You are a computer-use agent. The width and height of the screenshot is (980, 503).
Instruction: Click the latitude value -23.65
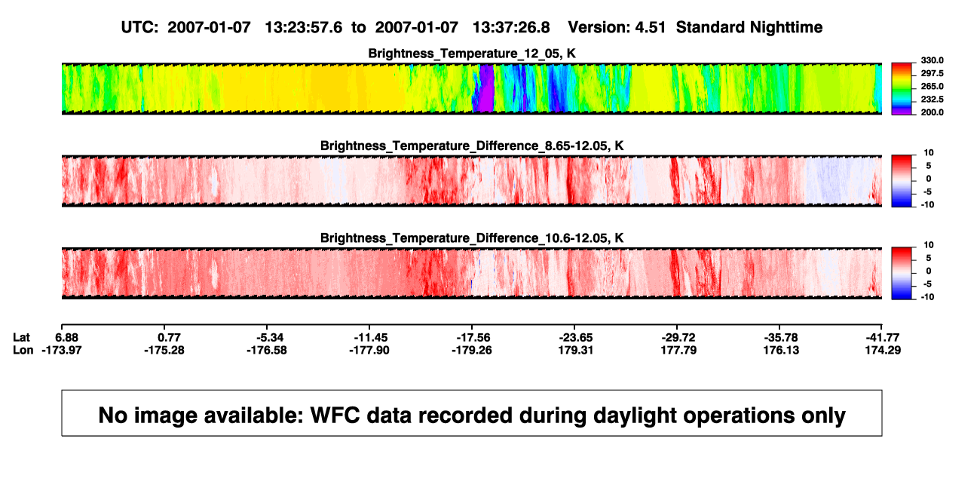click(x=574, y=337)
